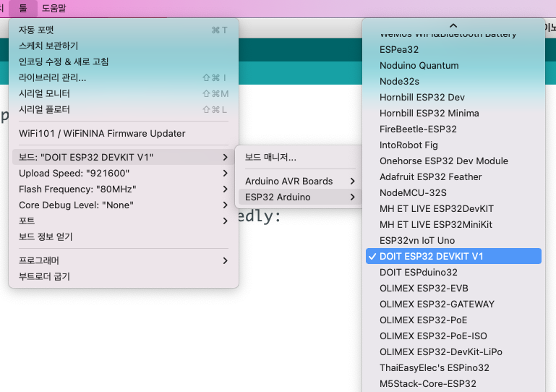
Task: Expand Arduino AVR Boards submenu
Action: pyautogui.click(x=300, y=182)
